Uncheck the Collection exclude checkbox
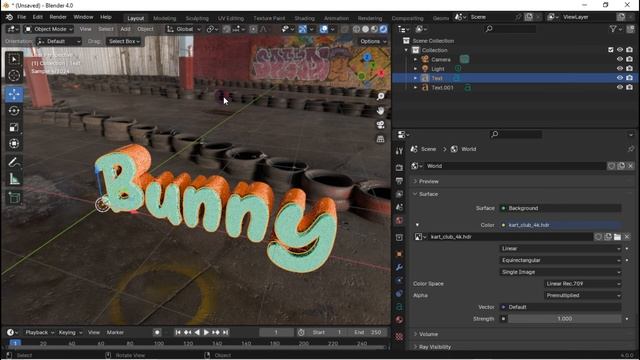Screen dimensions: 640x360 [611, 50]
